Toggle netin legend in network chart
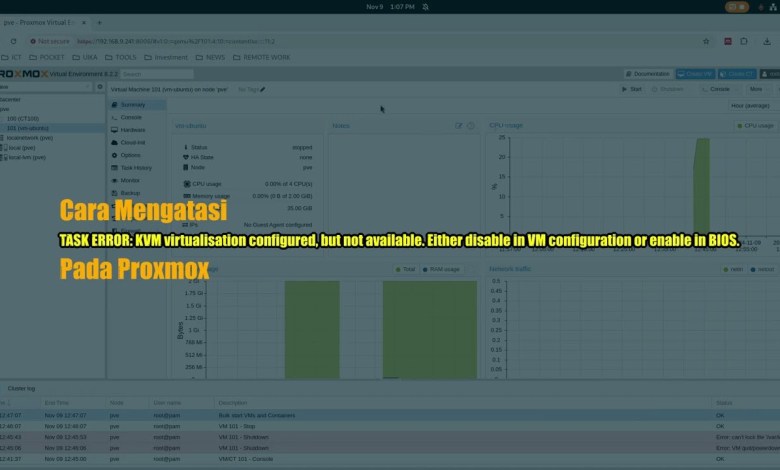Viewport: 780px width, 470px height. click(x=733, y=269)
